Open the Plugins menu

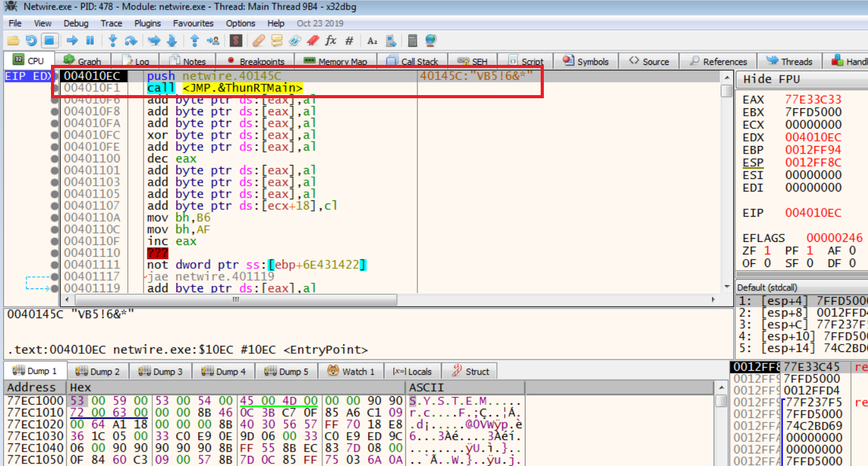[x=147, y=23]
